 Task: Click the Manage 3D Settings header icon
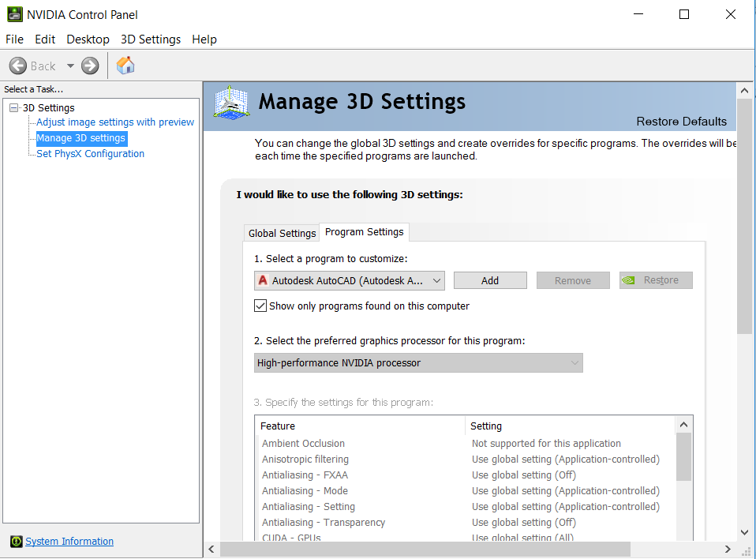232,103
